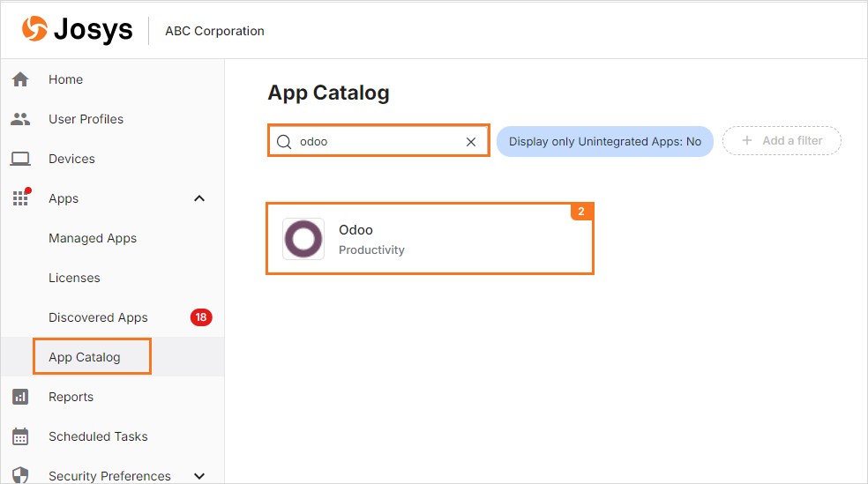
Task: Open Discovered Apps
Action: (98, 317)
